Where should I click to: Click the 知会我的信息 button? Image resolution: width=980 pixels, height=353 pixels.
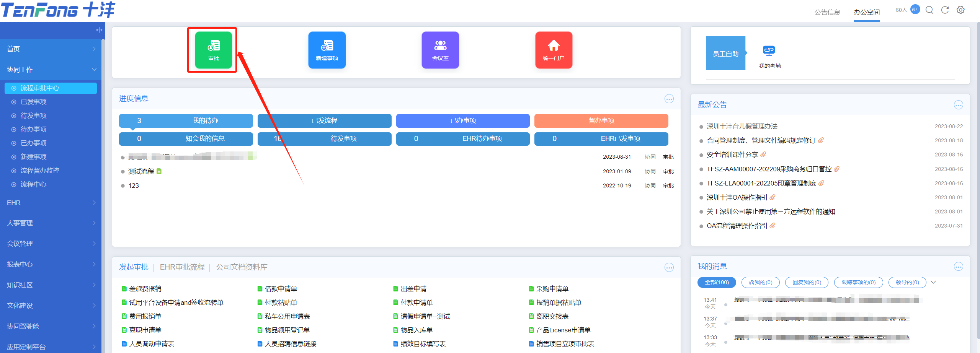pyautogui.click(x=186, y=138)
